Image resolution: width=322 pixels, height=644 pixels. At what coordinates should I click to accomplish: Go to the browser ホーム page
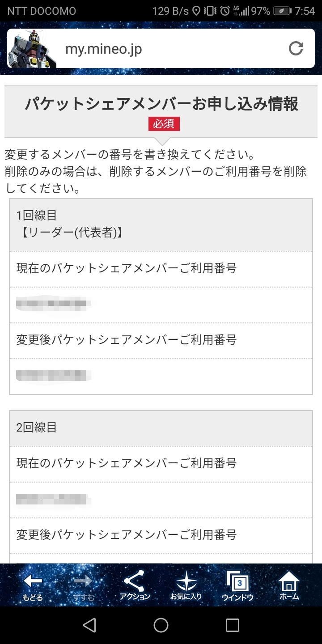(x=289, y=586)
